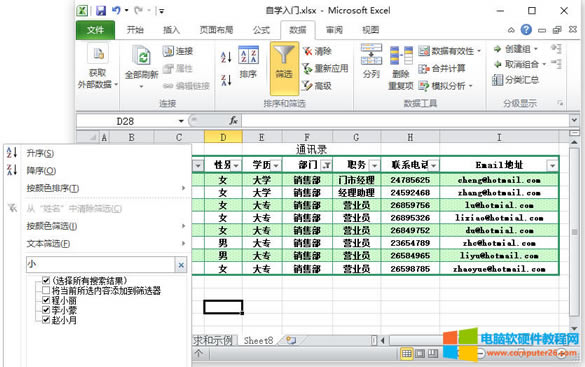Viewport: 585px width, 367px height.
Task: Expand the formula bar
Action: (x=574, y=120)
